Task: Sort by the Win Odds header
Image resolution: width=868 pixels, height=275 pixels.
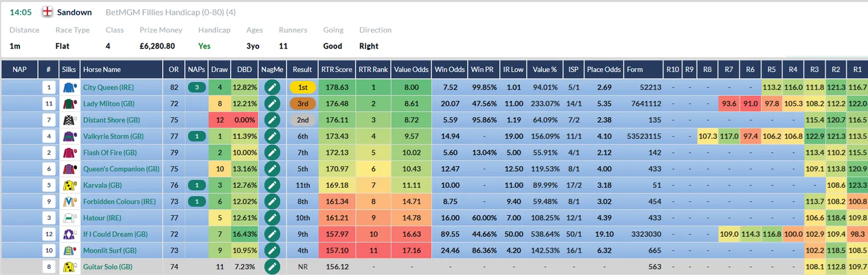Action: tap(449, 70)
